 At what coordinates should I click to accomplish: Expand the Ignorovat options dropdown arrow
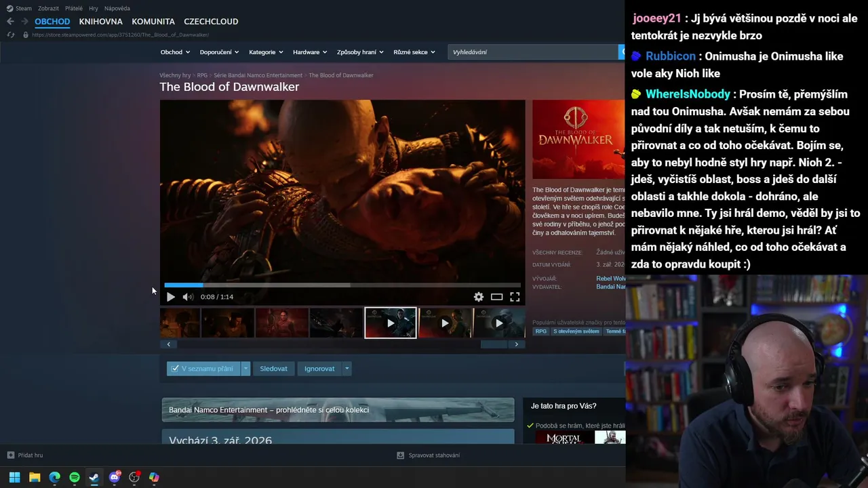tap(347, 369)
